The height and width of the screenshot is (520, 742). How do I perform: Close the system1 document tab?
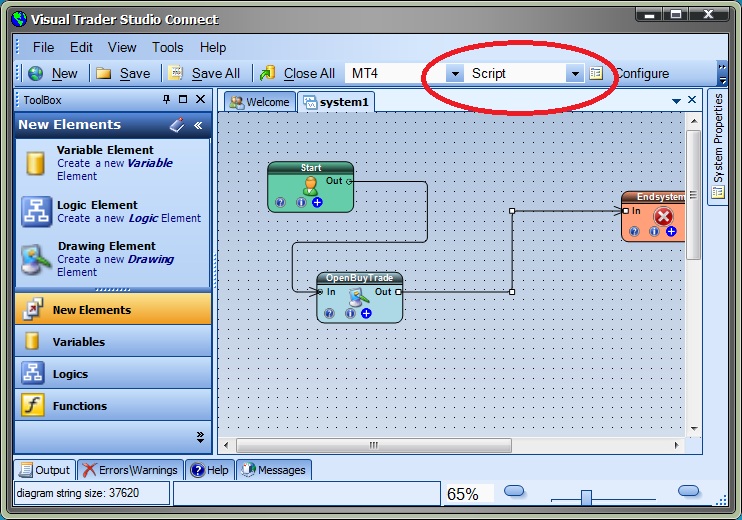(692, 100)
